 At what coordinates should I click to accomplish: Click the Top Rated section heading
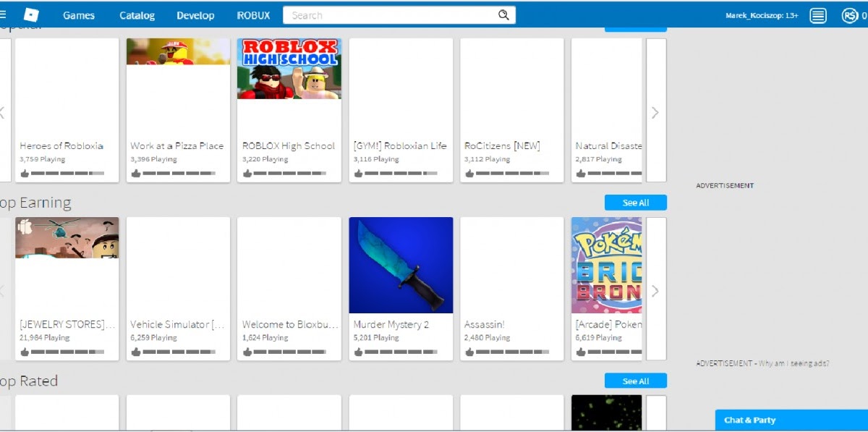point(29,381)
